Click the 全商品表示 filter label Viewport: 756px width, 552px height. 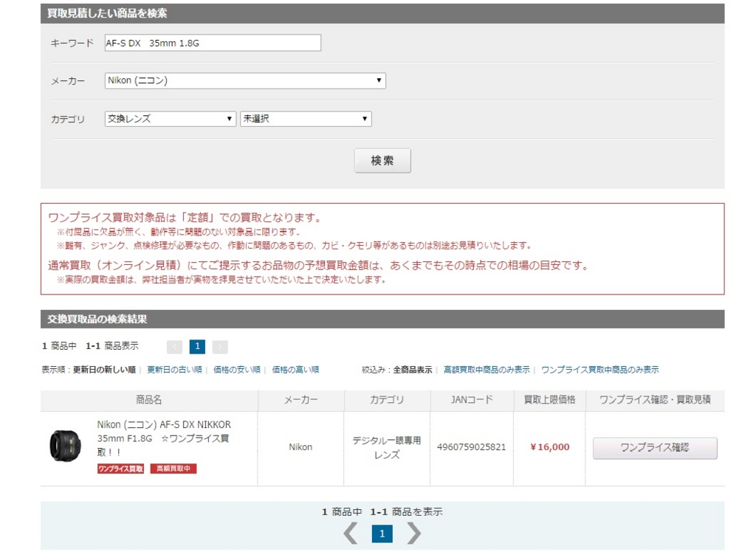pos(412,370)
